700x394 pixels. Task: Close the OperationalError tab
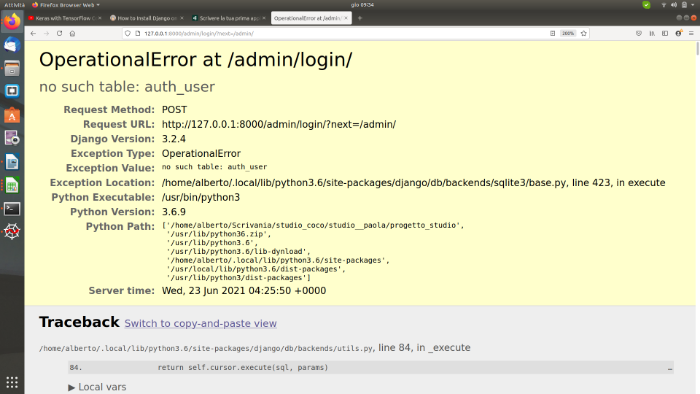(346, 18)
